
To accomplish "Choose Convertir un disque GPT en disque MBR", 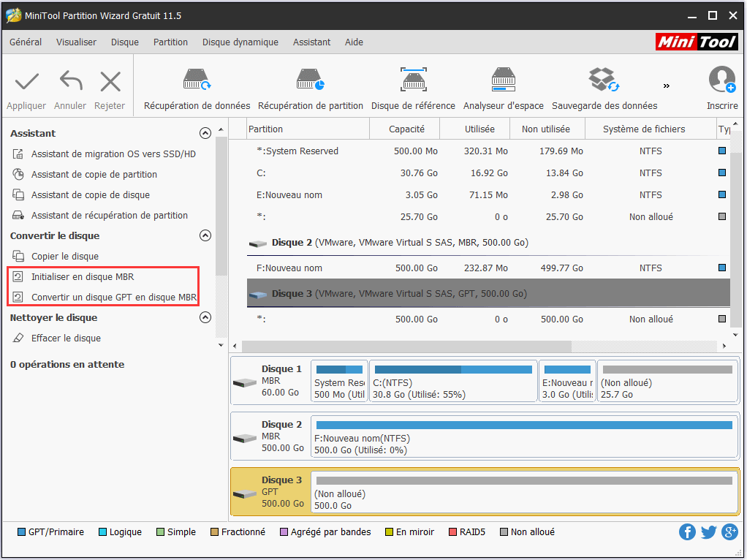I will click(114, 298).
